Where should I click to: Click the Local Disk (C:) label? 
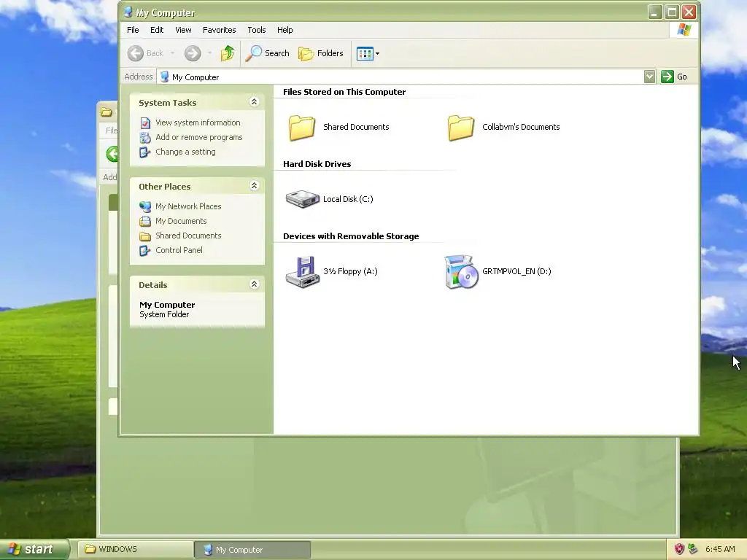(x=348, y=199)
